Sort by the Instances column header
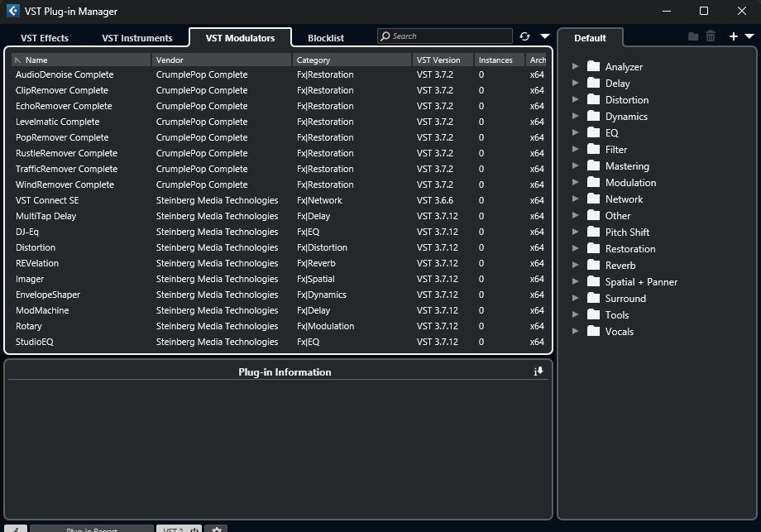761x532 pixels. click(500, 60)
